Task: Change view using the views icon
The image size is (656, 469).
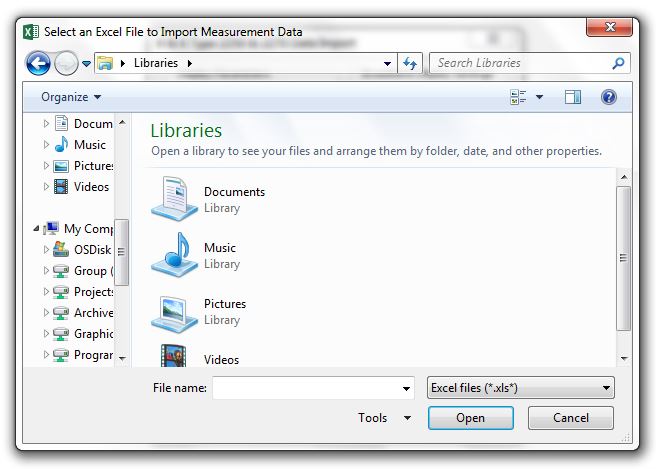Action: (x=518, y=97)
